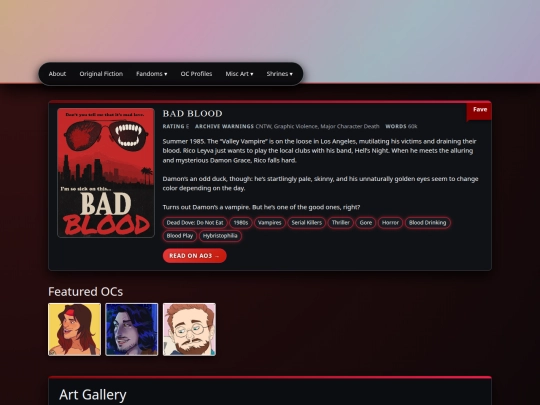This screenshot has width=540, height=405.
Task: Select the 1980s tag
Action: [x=241, y=223]
